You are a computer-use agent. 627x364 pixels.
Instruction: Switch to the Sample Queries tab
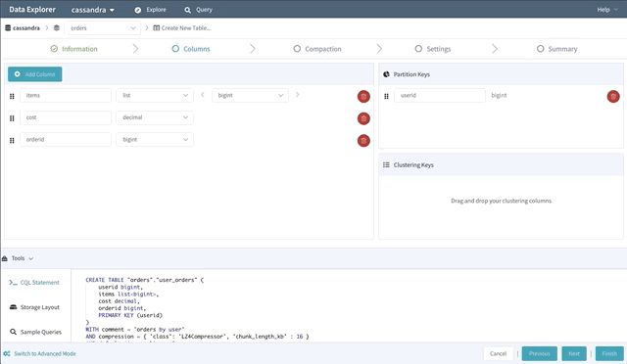[x=35, y=332]
